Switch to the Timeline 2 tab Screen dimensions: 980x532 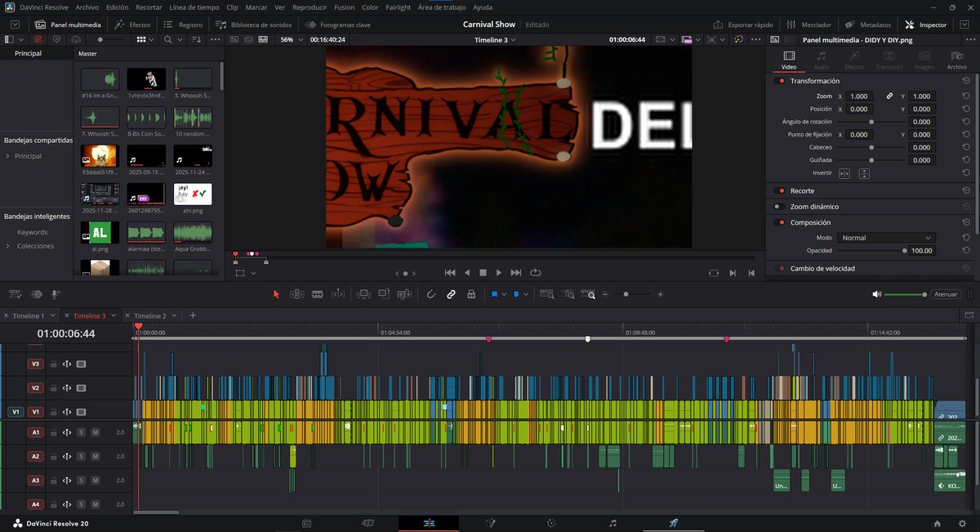[150, 315]
